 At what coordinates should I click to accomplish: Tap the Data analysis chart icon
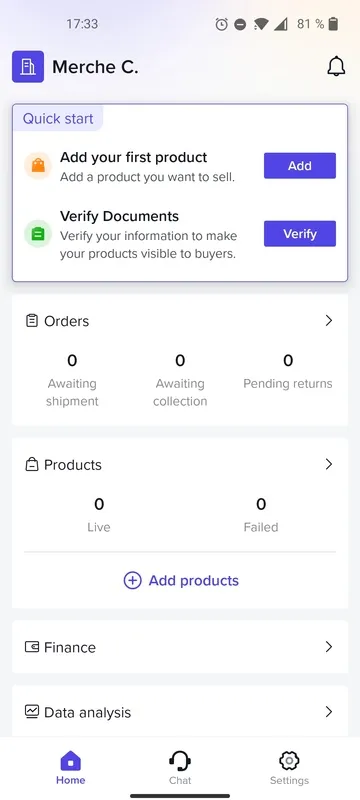pyautogui.click(x=32, y=712)
